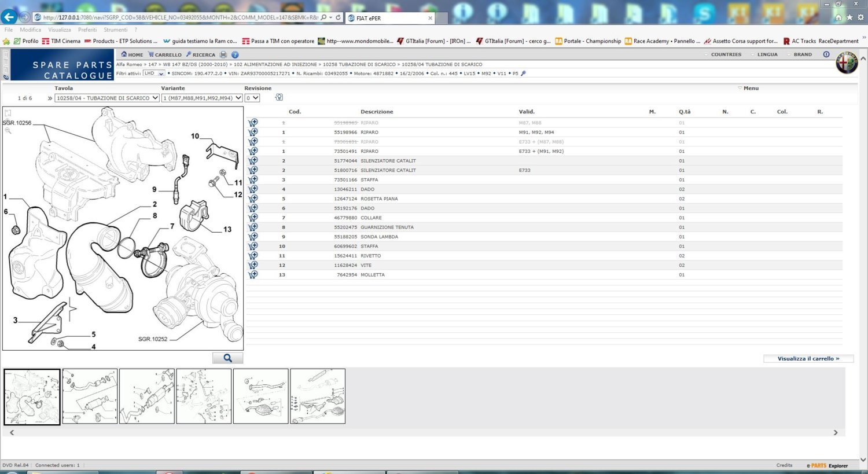Click the Alfa Romeo brand logo
This screenshot has height=474, width=868.
click(x=847, y=63)
